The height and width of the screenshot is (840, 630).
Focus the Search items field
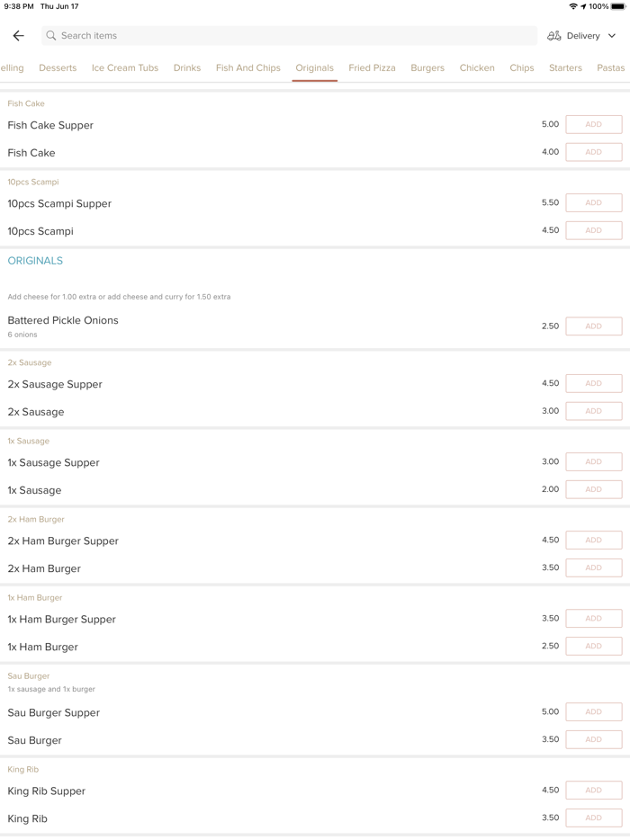pyautogui.click(x=288, y=36)
